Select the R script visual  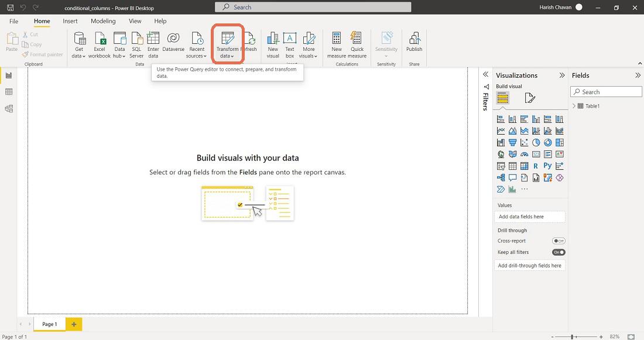click(x=536, y=166)
